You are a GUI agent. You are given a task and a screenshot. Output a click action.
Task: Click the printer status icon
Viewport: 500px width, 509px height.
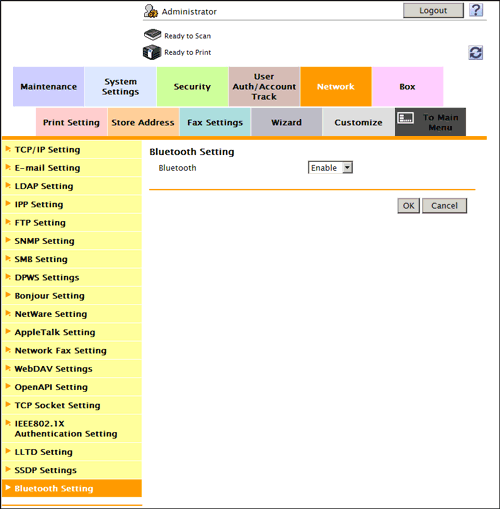(x=152, y=52)
